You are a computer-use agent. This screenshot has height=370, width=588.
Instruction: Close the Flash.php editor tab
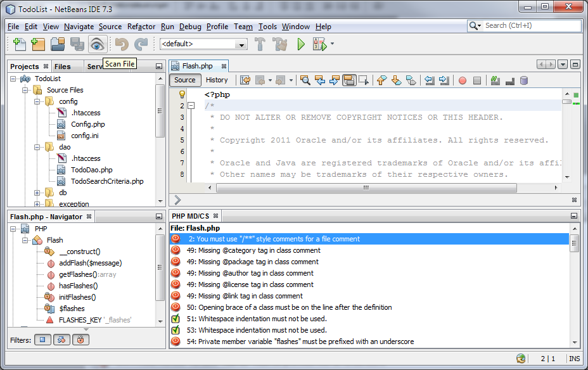[x=224, y=67]
